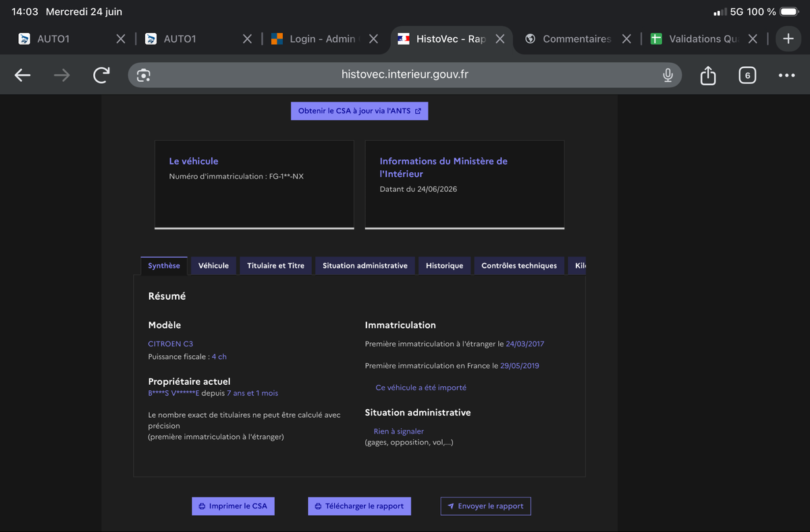
Task: Add a new tab with the plus icon
Action: pyautogui.click(x=788, y=38)
